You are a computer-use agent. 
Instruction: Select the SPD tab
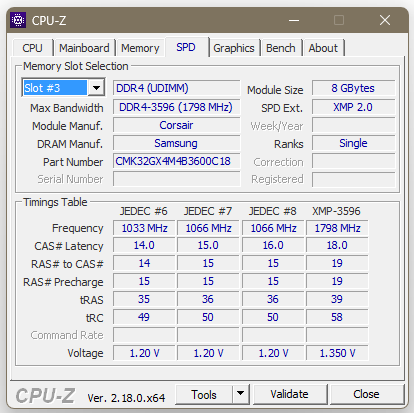click(186, 47)
